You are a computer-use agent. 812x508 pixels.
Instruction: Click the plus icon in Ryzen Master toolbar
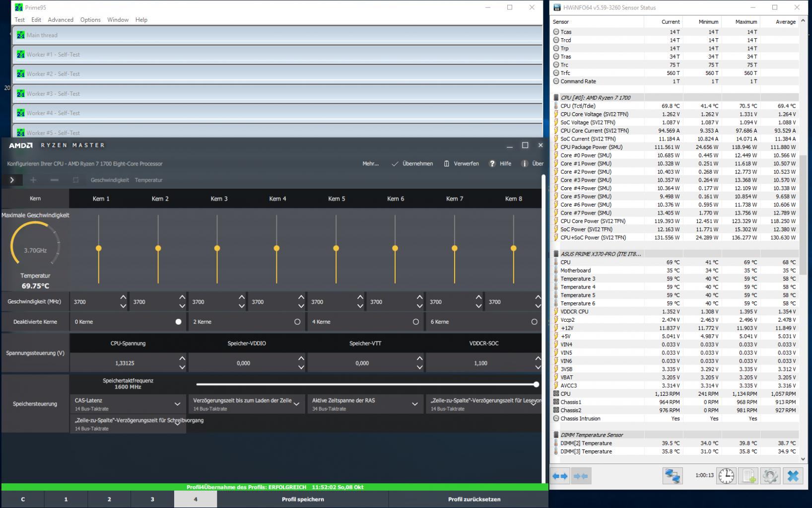[x=33, y=180]
